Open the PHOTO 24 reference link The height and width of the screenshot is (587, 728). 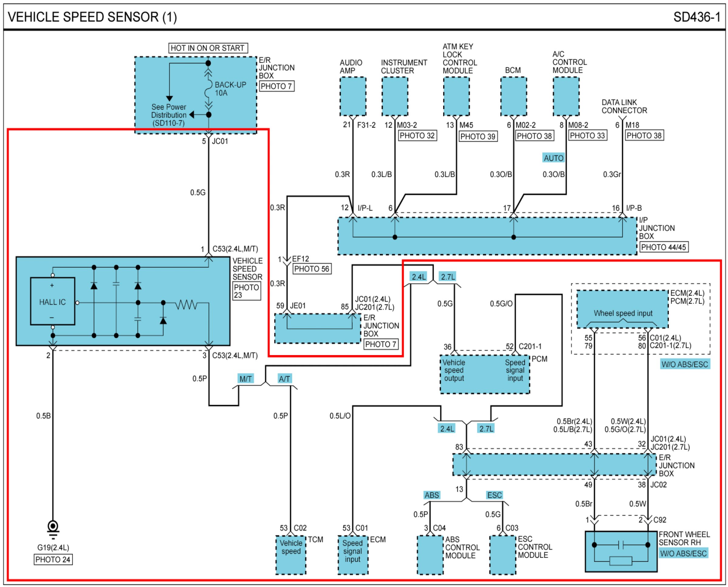click(x=53, y=560)
